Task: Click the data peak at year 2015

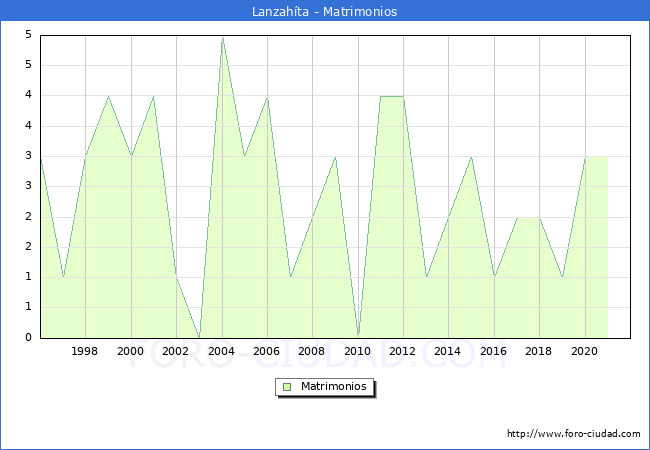Action: click(471, 157)
